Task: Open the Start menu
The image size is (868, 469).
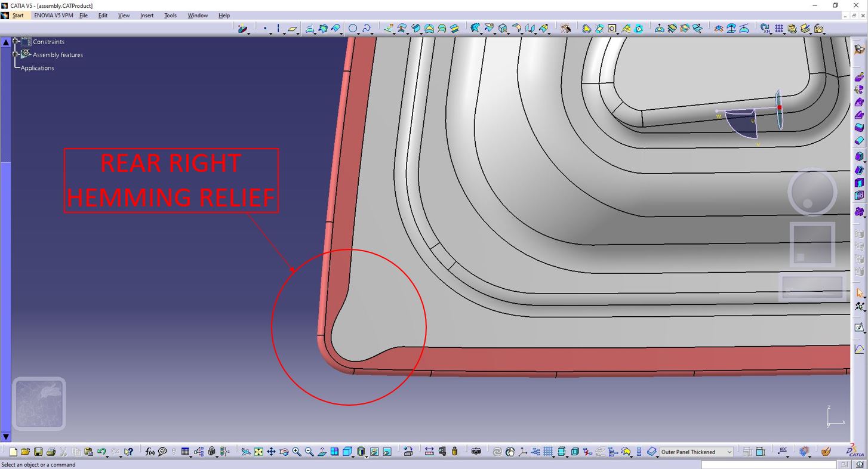Action: (18, 16)
